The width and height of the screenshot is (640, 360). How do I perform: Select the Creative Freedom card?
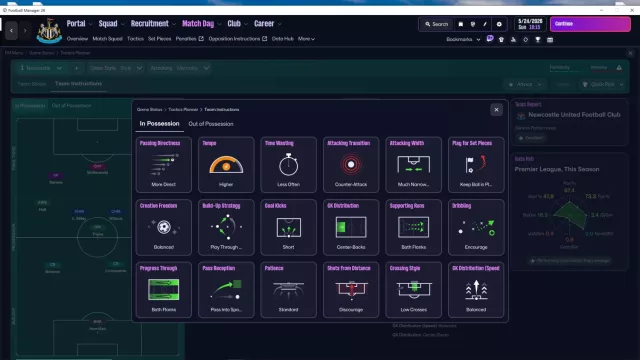[x=164, y=227]
